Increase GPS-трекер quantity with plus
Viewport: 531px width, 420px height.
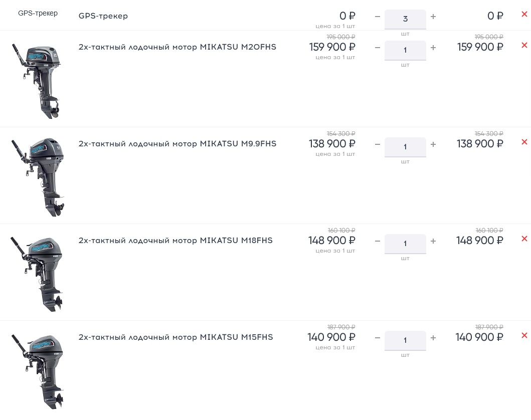433,17
